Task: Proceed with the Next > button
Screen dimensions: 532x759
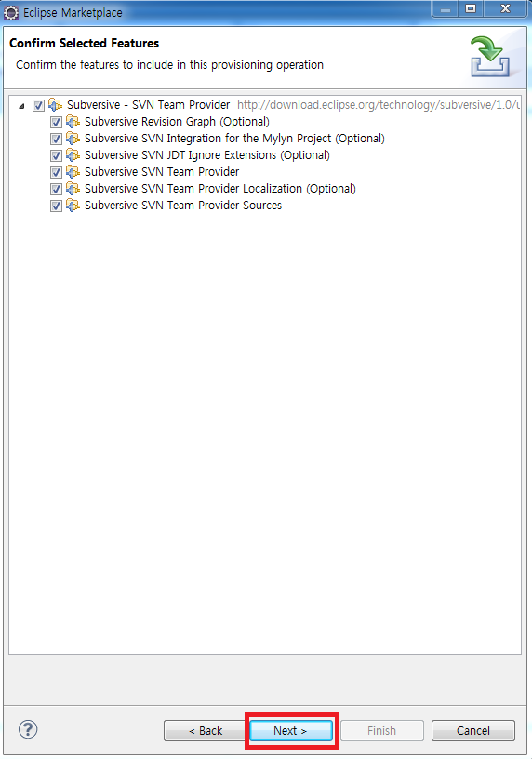Action: pos(291,730)
